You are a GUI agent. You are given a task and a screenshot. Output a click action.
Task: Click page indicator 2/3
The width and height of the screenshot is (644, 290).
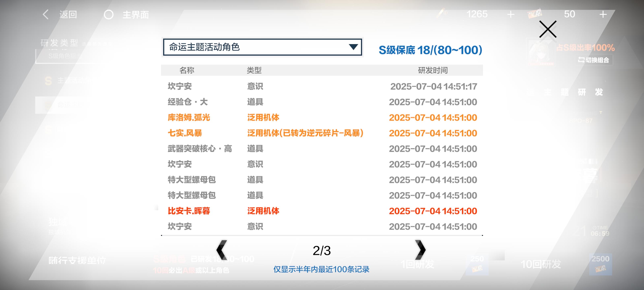(x=322, y=251)
